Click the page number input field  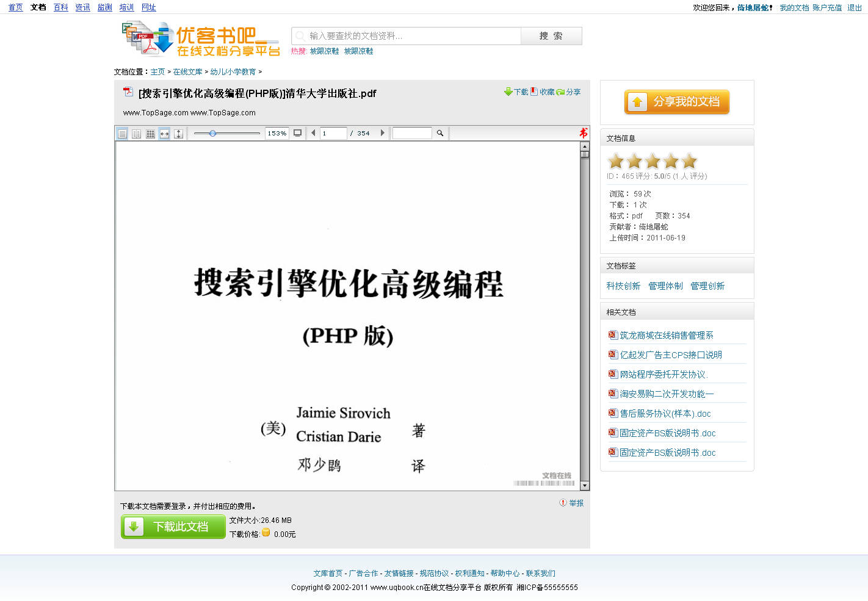(x=333, y=133)
